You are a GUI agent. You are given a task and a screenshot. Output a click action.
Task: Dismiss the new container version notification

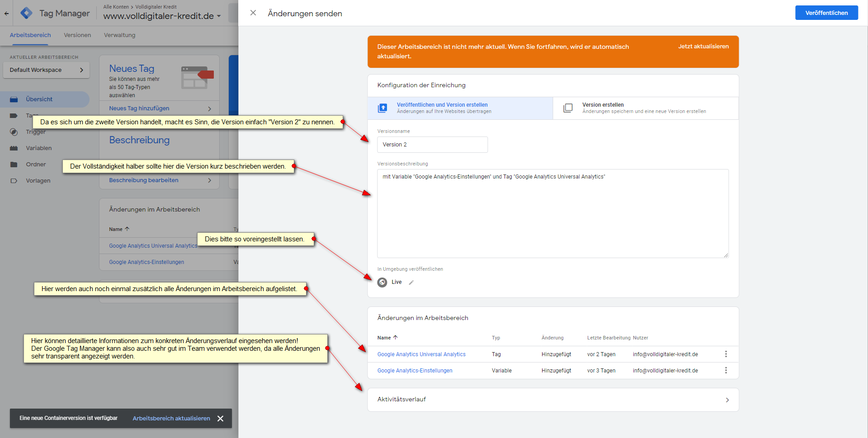[x=220, y=419]
